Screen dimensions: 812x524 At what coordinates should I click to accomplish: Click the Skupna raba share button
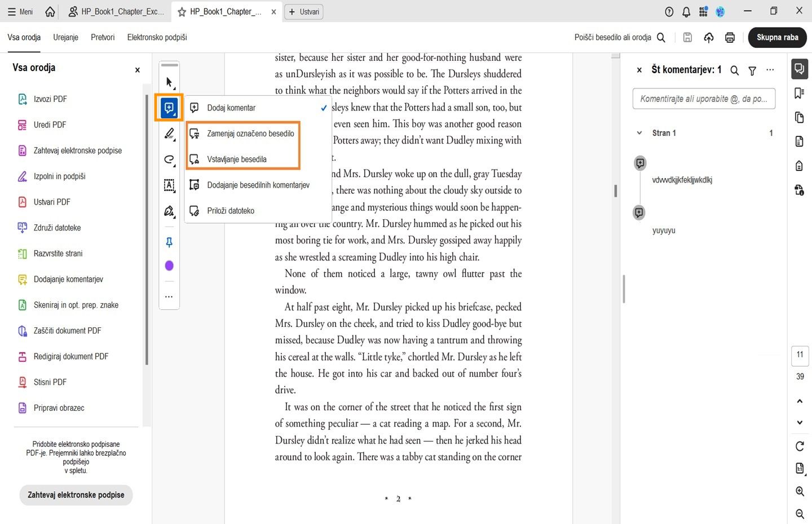pos(778,37)
